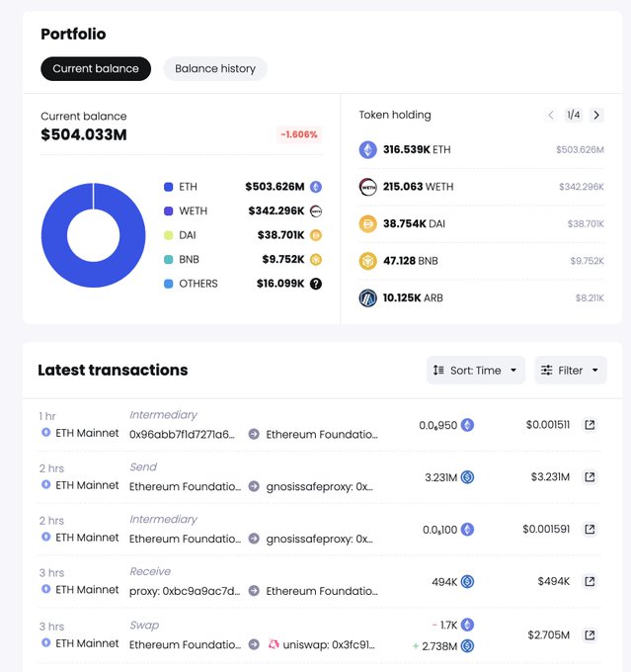
Task: Open external link for $0.001511 transaction
Action: 590,425
